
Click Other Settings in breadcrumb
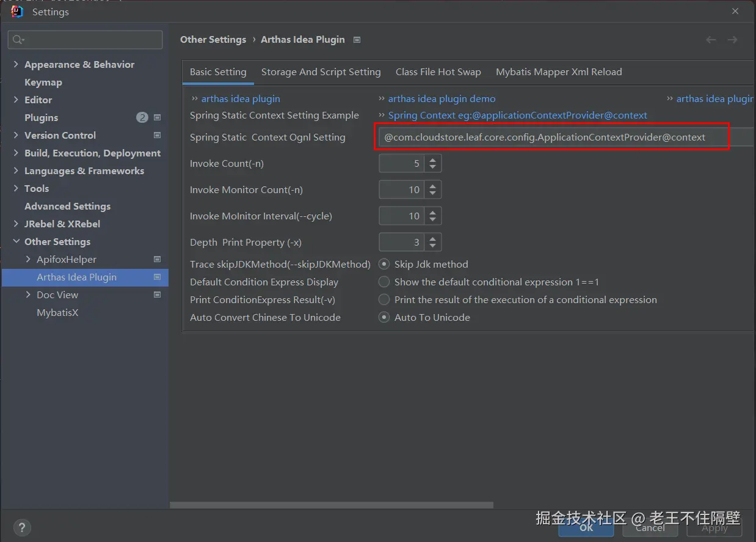click(213, 40)
